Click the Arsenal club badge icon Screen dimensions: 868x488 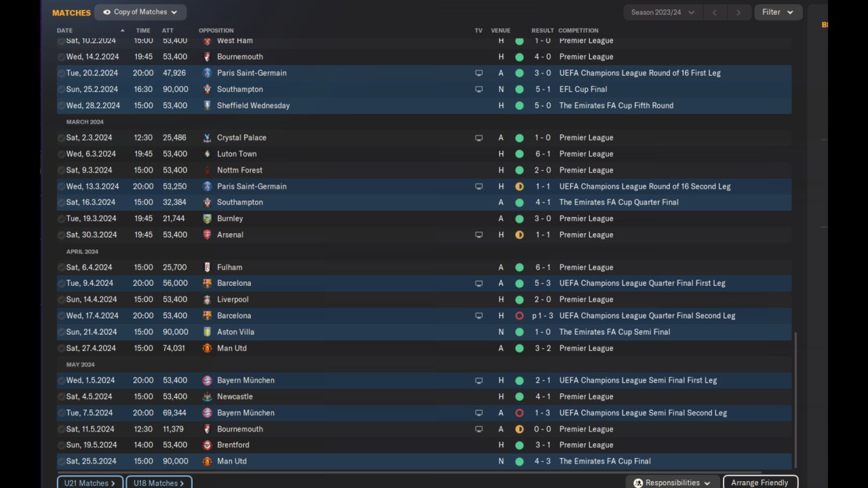208,235
